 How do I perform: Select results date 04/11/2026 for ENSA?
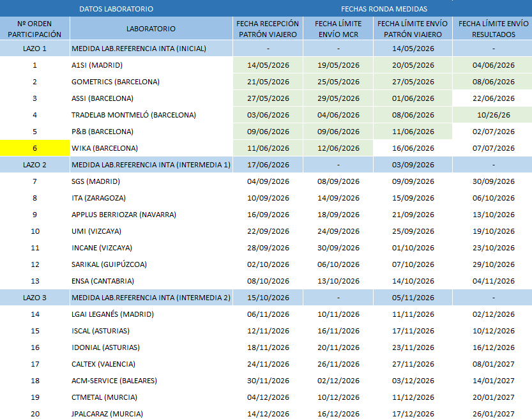[x=493, y=281]
